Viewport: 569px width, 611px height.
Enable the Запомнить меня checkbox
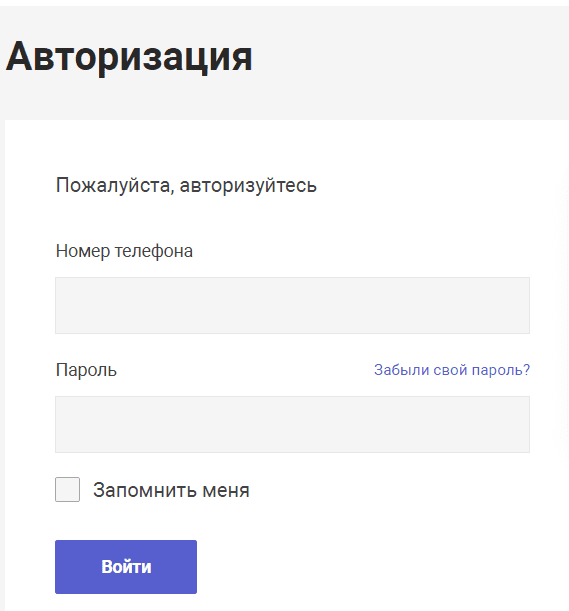67,489
